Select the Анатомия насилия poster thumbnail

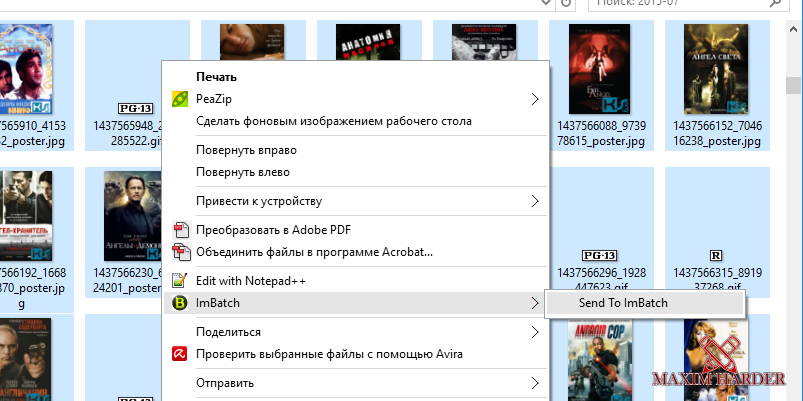click(x=368, y=44)
